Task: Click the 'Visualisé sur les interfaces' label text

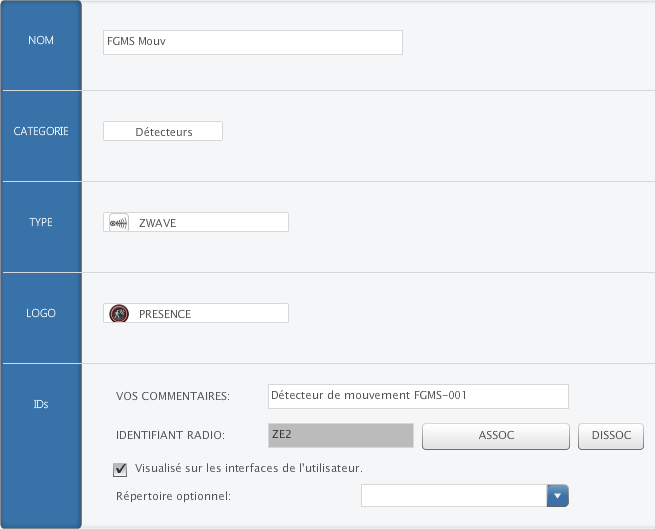Action: click(248, 468)
